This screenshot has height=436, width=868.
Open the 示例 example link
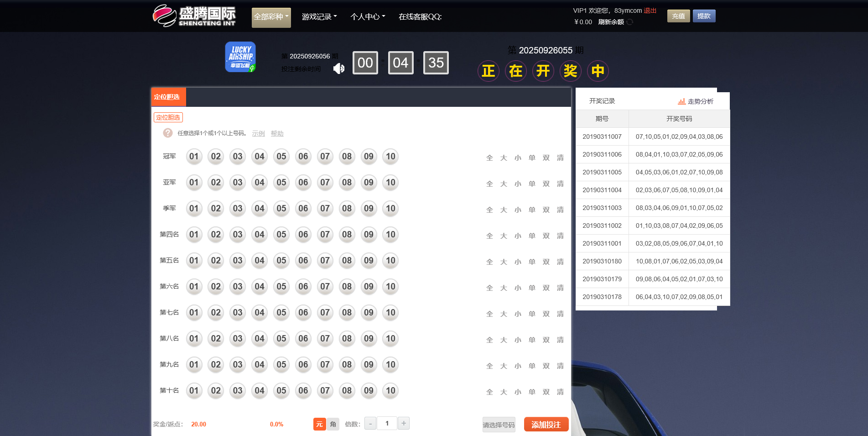[x=258, y=133]
